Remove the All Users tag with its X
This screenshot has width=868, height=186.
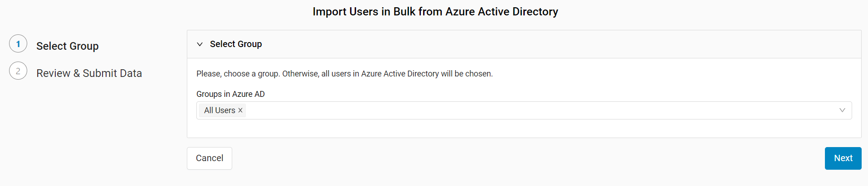pyautogui.click(x=240, y=110)
